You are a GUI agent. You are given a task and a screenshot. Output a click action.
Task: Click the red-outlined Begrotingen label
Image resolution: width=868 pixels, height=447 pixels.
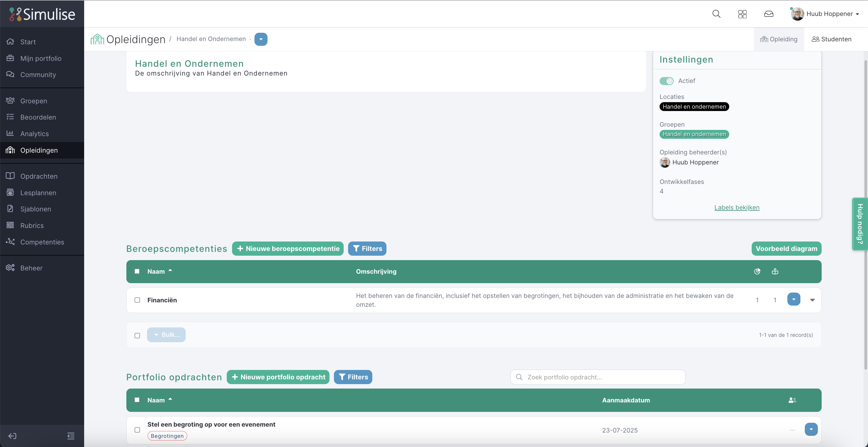[167, 436]
